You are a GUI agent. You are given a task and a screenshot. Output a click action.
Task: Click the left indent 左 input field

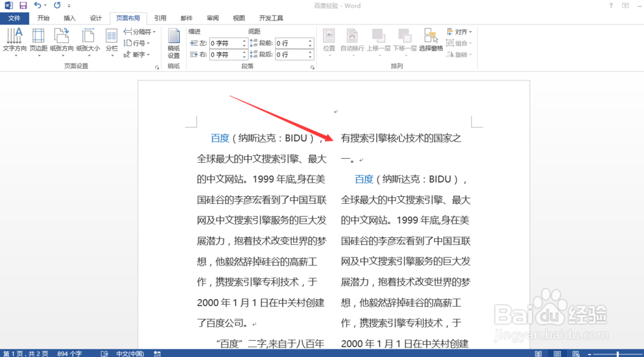coord(225,43)
